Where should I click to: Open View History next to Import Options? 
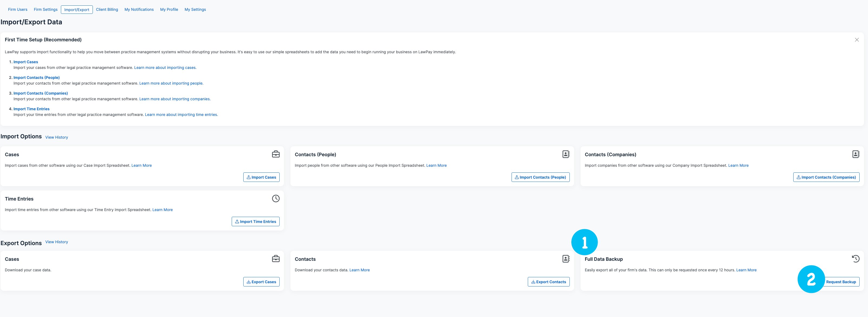point(57,137)
